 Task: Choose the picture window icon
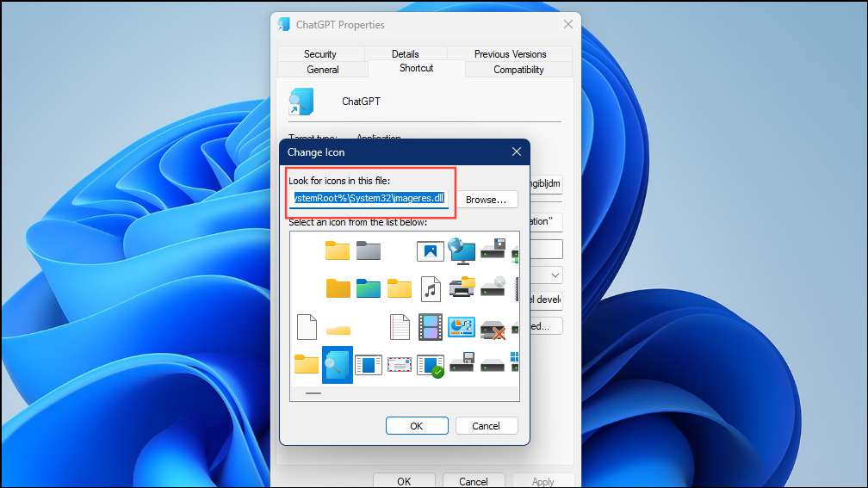tap(431, 250)
